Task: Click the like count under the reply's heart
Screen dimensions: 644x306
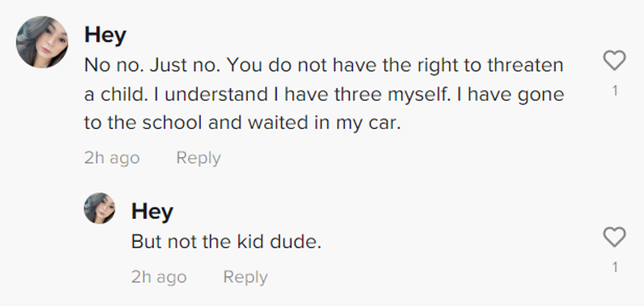Action: (x=614, y=267)
